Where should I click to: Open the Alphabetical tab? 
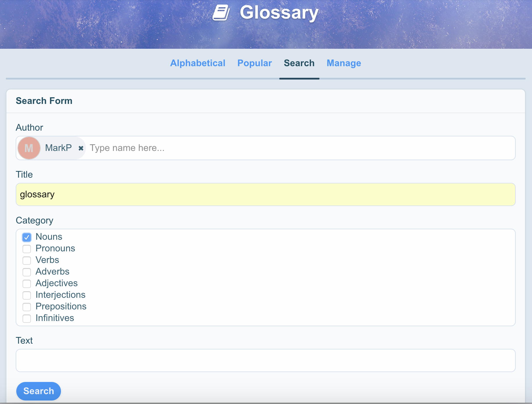[x=197, y=63]
